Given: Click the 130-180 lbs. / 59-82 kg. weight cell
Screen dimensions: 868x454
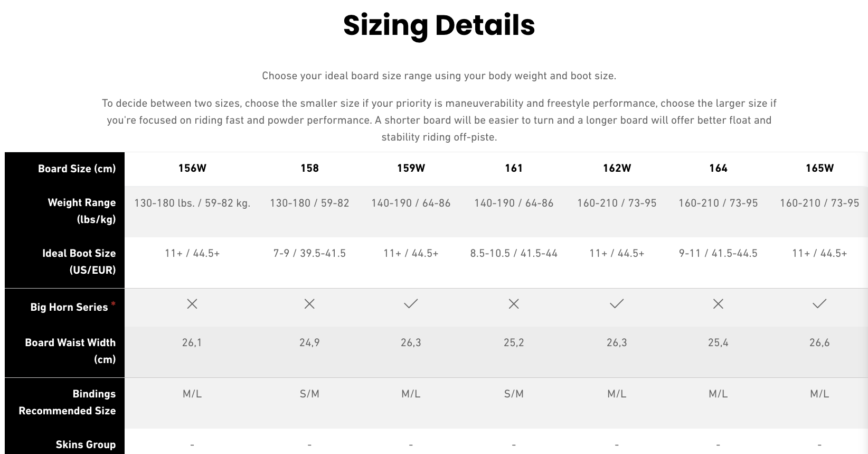Looking at the screenshot, I should click(192, 203).
